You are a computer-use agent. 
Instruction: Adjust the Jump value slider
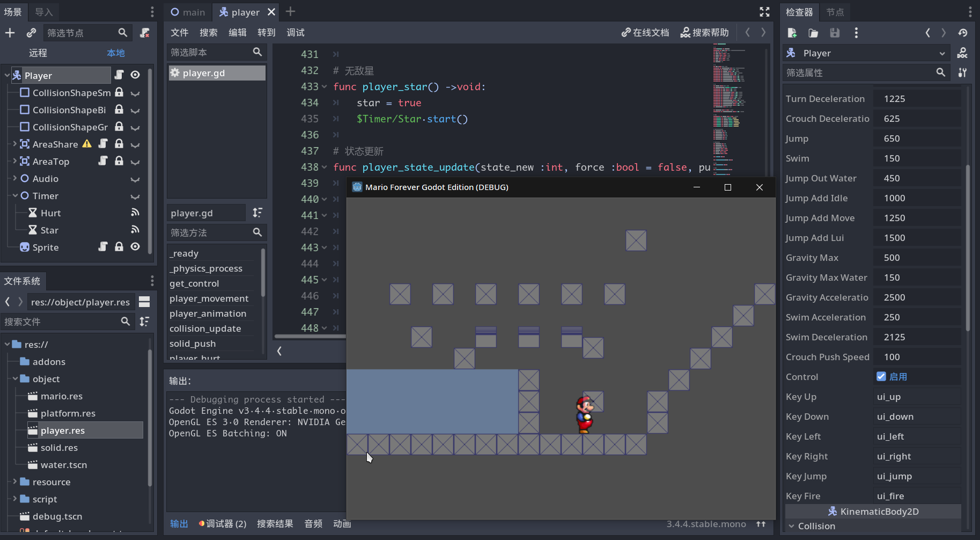pos(917,138)
